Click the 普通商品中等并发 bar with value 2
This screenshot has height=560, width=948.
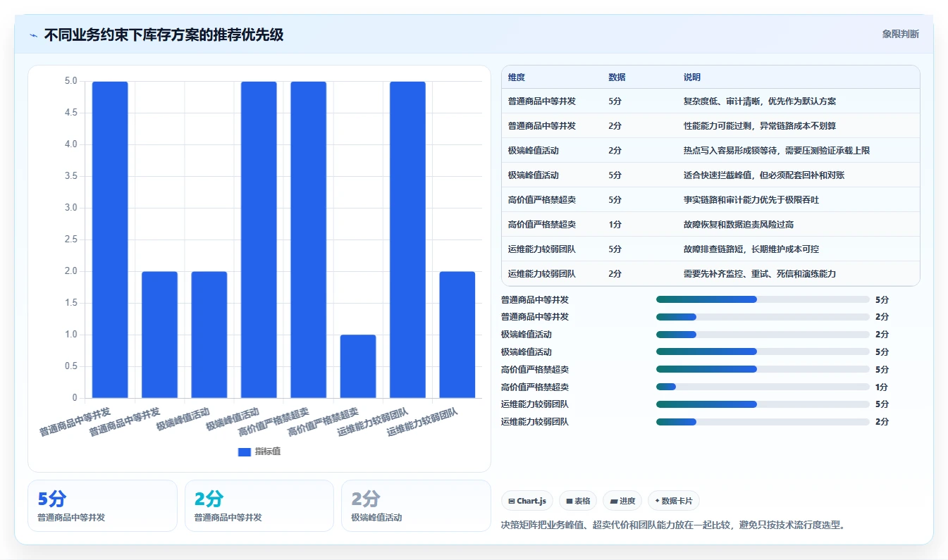(160, 335)
